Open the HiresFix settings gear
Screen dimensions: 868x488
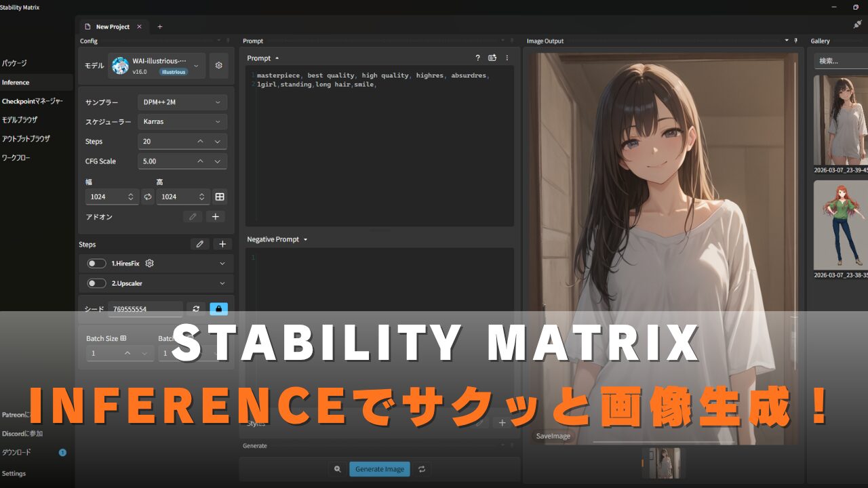(x=150, y=264)
